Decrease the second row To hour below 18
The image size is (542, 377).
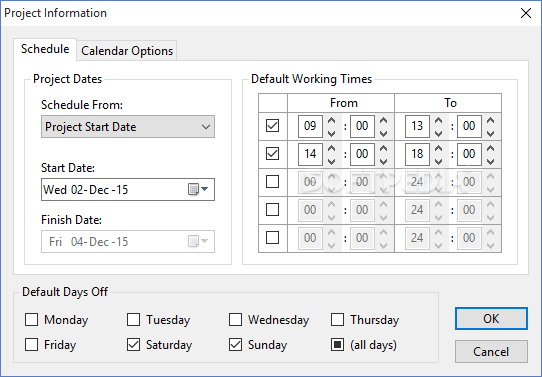[x=439, y=161]
